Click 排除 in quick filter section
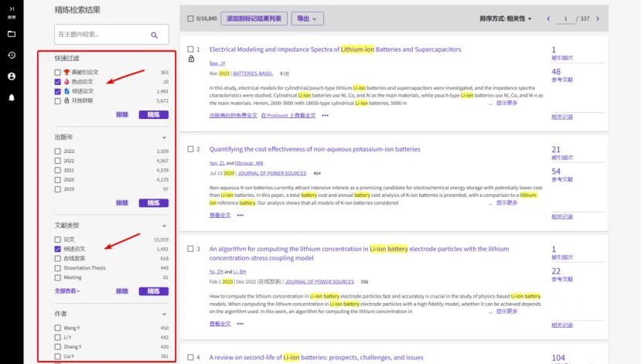 coord(122,115)
